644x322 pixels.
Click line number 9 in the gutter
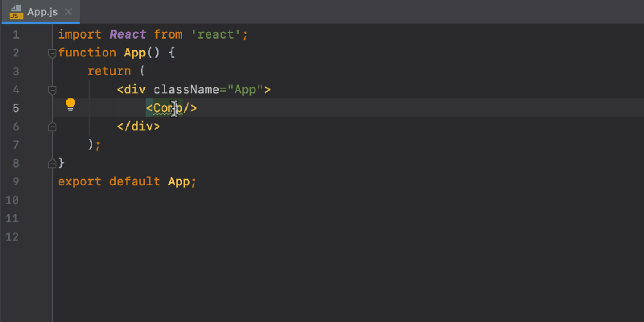[16, 182]
